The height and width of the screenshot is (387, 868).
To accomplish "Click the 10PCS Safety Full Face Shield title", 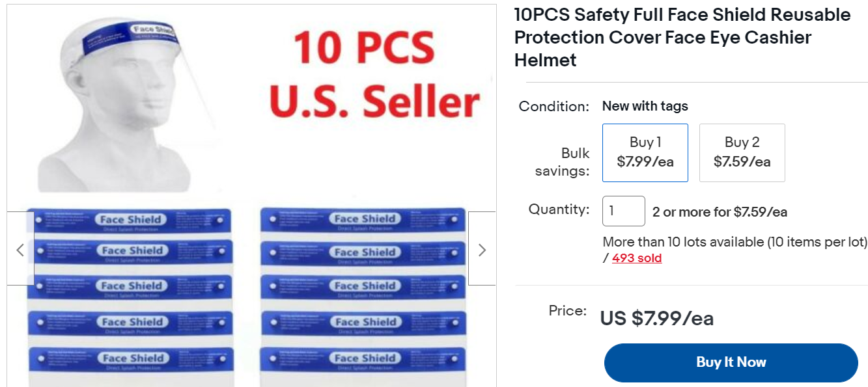I will (682, 37).
